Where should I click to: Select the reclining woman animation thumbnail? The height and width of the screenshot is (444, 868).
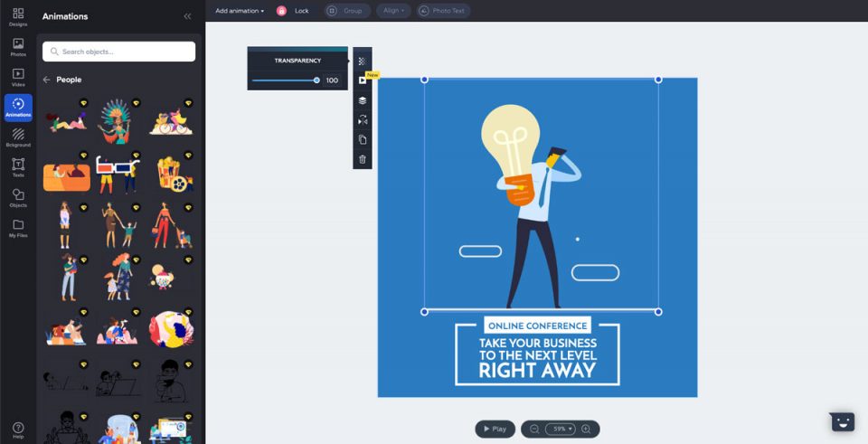tap(66, 120)
